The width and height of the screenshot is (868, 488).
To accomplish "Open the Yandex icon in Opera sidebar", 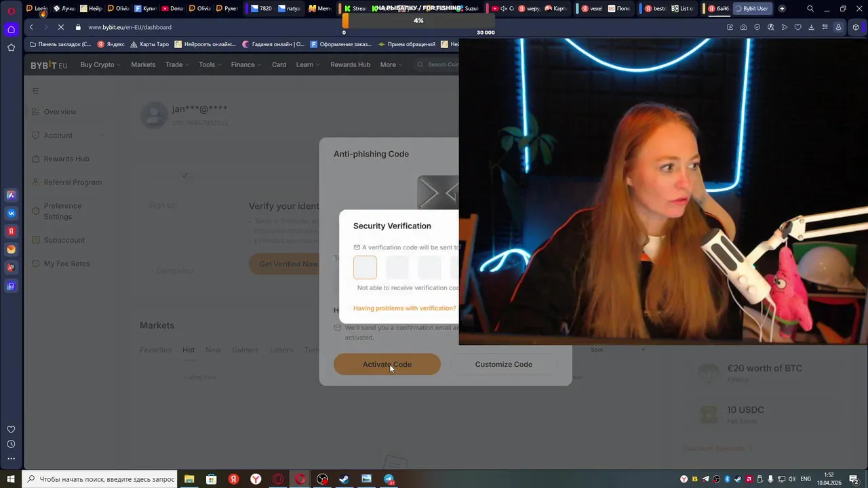I will [x=11, y=231].
